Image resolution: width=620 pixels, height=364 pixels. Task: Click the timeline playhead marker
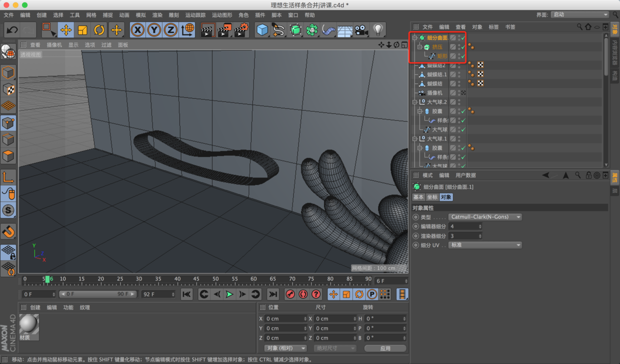[x=47, y=279]
